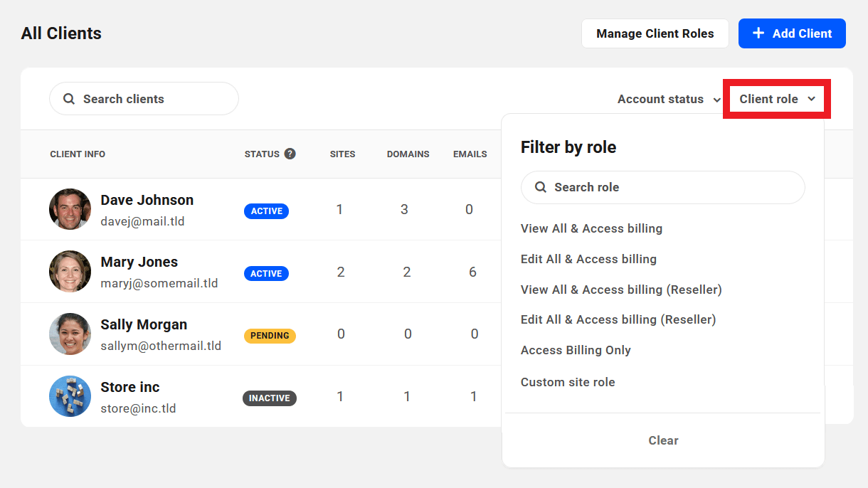Click Mary Jones's emails count 6
The image size is (868, 488).
coord(472,272)
